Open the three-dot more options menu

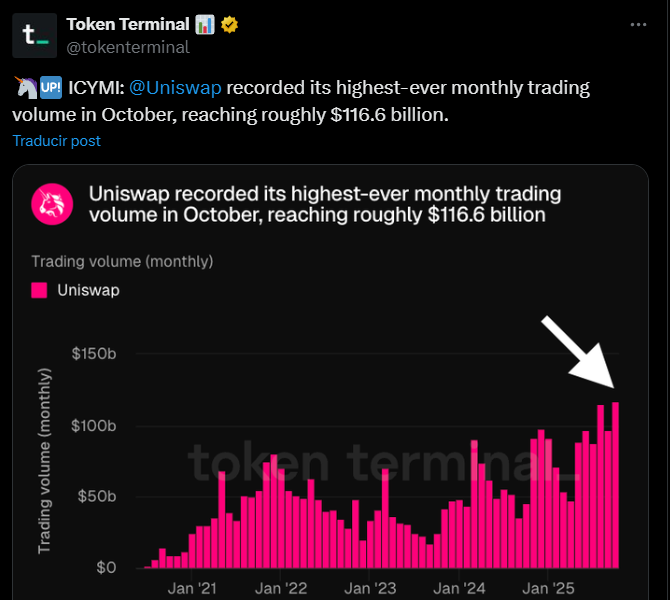pyautogui.click(x=639, y=23)
